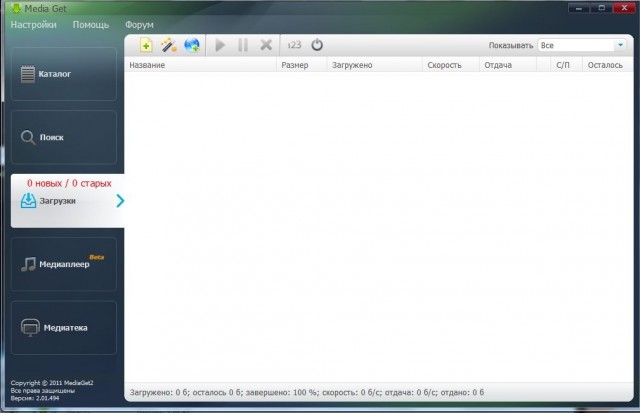Viewport: 640px width, 413px height.
Task: Go to the Каталог section
Action: [x=64, y=74]
